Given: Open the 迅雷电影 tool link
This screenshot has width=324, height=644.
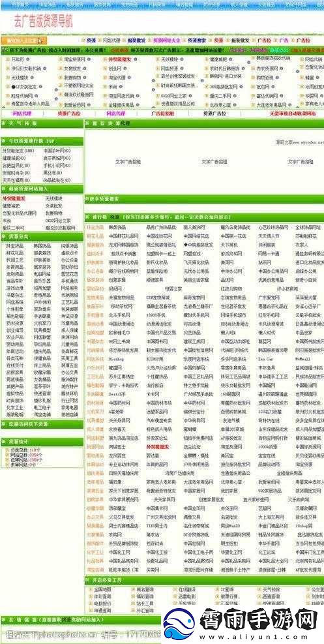Looking at the screenshot, I should click(188, 596).
